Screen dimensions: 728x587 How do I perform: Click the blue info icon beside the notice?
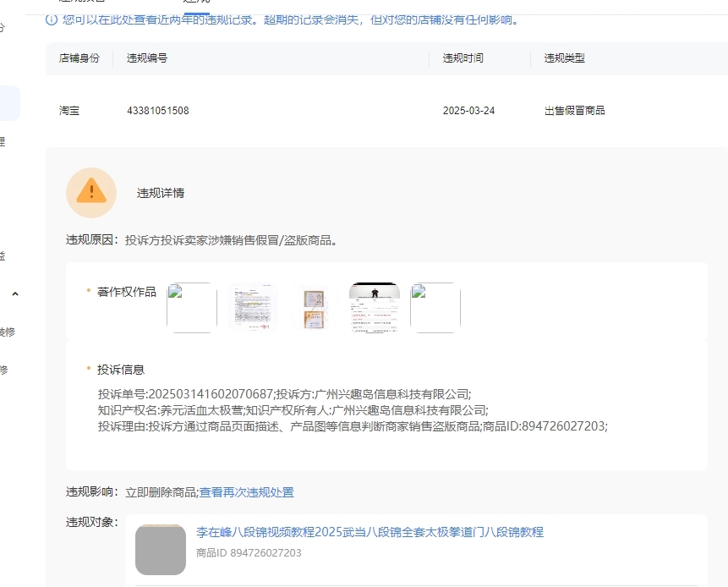point(52,19)
